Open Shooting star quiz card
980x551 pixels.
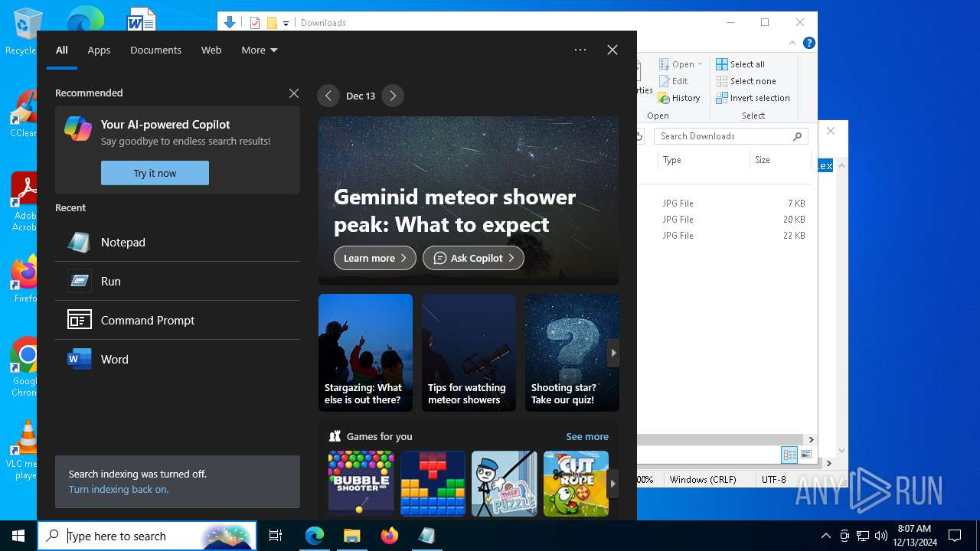tap(572, 353)
